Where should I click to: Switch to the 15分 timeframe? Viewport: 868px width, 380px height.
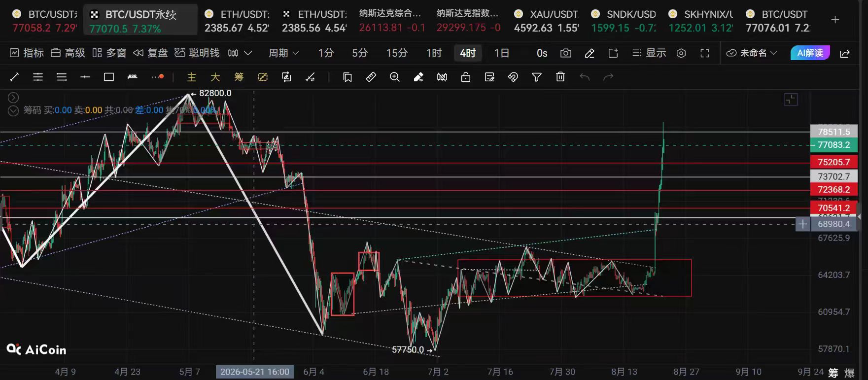[397, 53]
